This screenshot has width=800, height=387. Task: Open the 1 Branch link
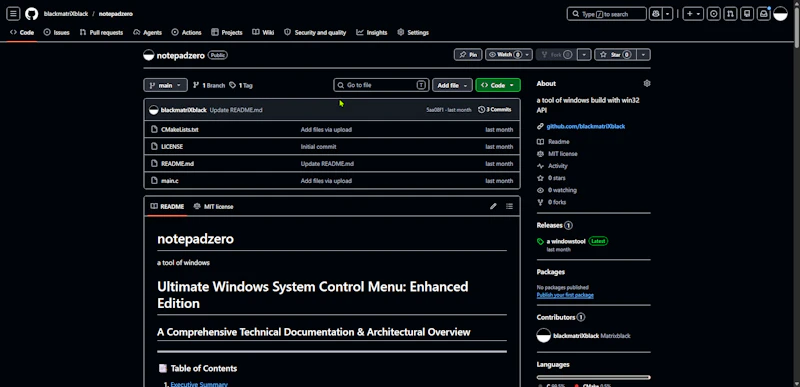[209, 85]
